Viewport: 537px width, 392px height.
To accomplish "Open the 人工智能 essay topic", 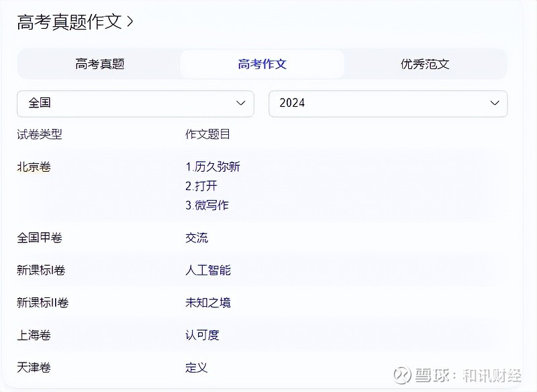I will point(208,271).
